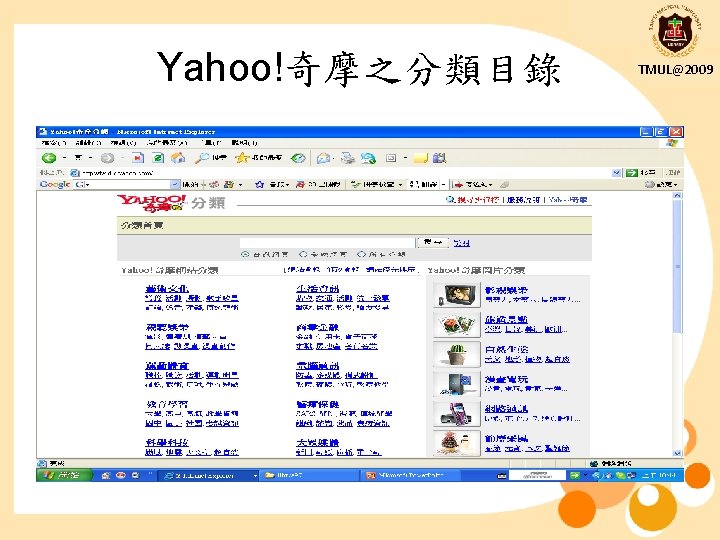This screenshot has height=540, width=720.
Task: Open the 醫療保健 category link
Action: pos(317,404)
